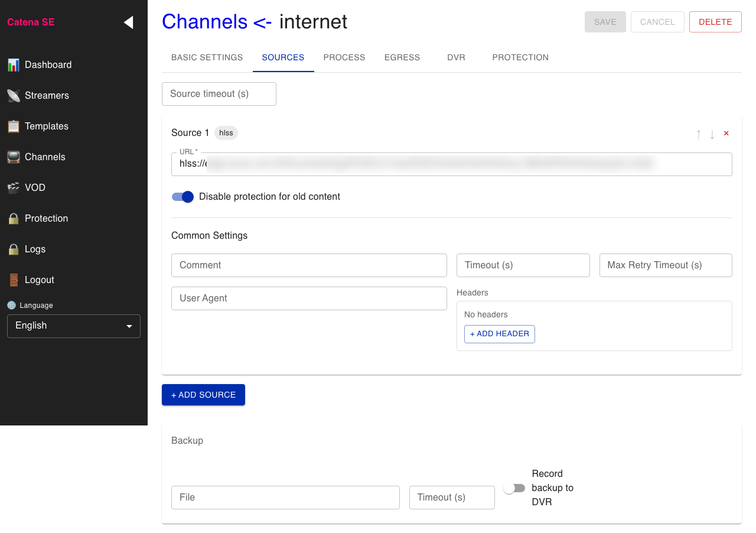Remove Source 1 with the red X
The image size is (756, 533).
726,133
